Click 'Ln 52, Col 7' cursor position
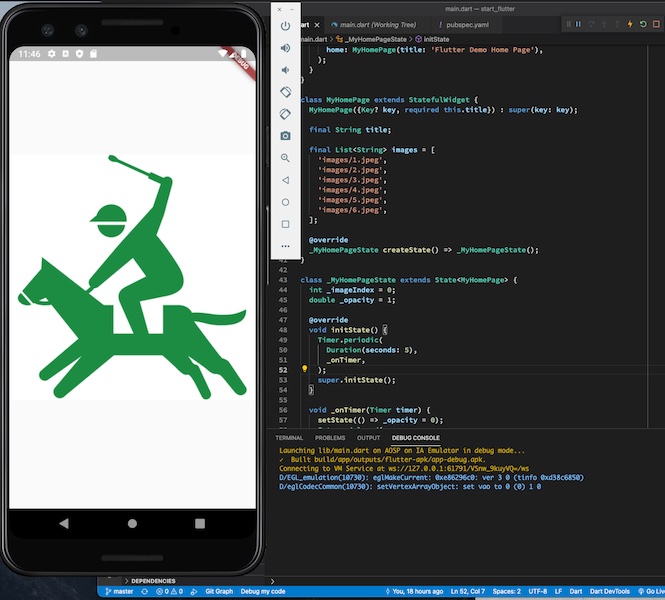Viewport: 665px width, 600px height. (x=467, y=592)
